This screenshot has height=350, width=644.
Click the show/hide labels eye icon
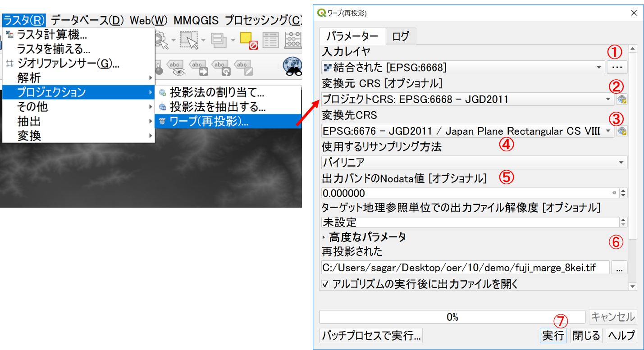(175, 68)
